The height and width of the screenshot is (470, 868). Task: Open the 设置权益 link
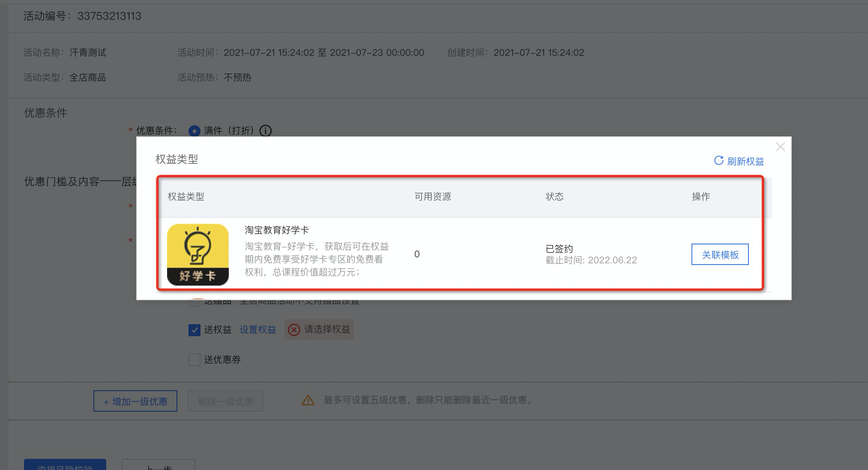(258, 330)
